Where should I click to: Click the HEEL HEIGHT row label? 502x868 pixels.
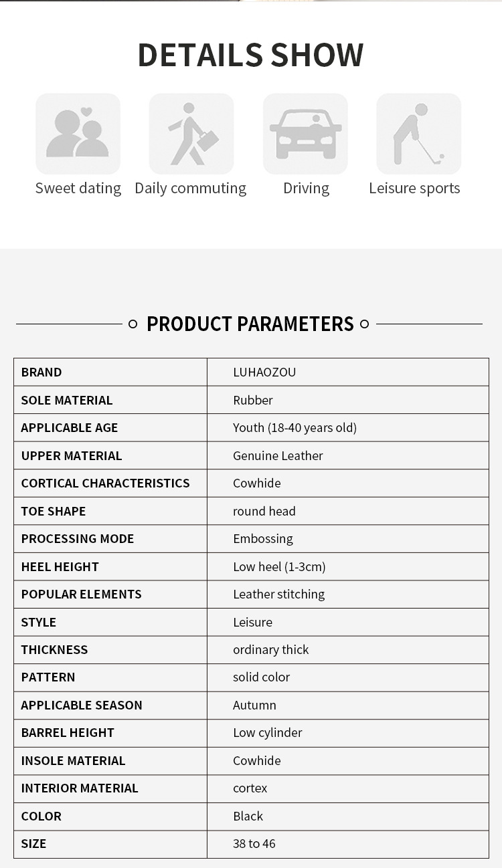(60, 567)
